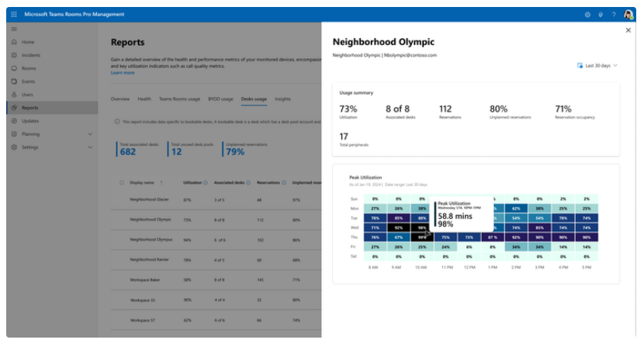Click the 73% Utilization summary value

(348, 109)
